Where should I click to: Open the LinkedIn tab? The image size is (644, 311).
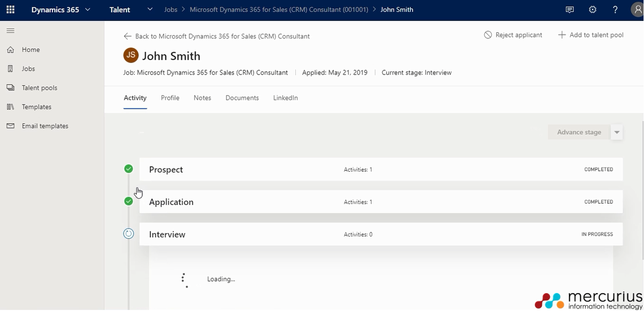[x=285, y=98]
